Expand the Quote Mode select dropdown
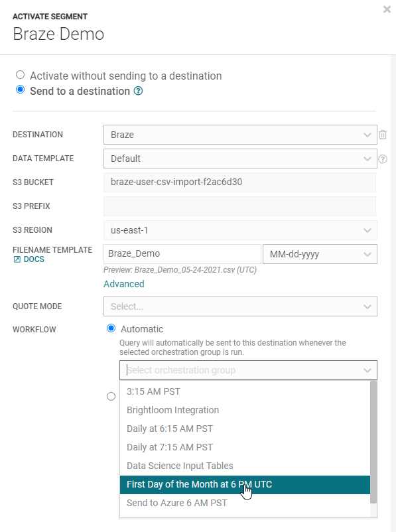 tap(240, 306)
